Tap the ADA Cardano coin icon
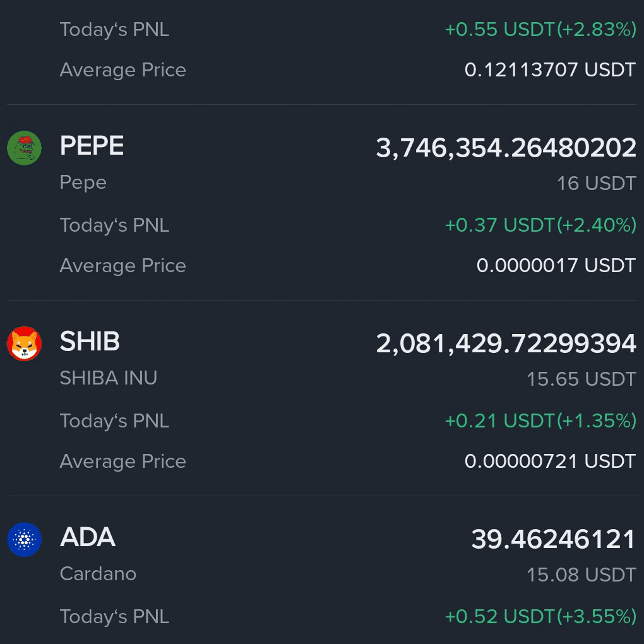 24,539
